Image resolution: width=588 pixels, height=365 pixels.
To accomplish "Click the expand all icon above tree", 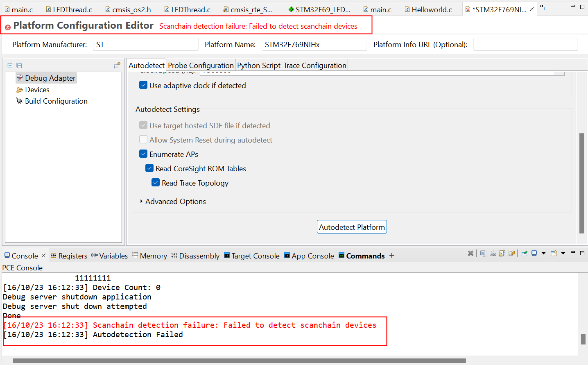I will pos(10,66).
